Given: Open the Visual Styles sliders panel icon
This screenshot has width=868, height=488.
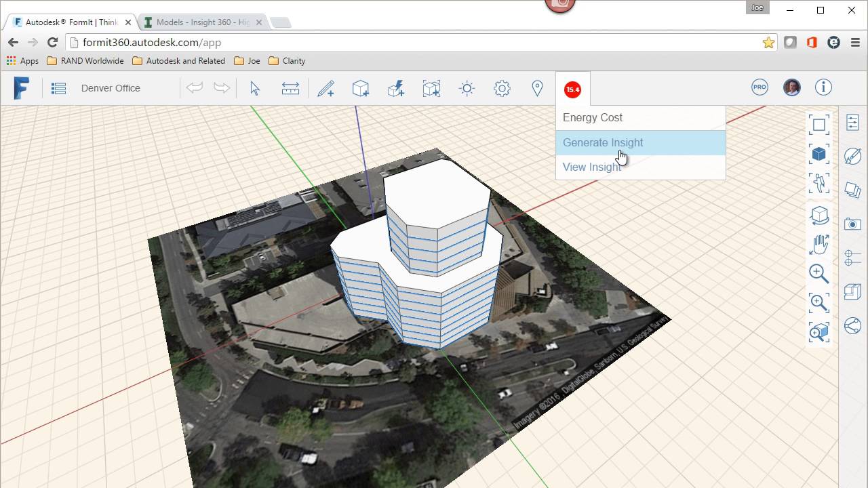Looking at the screenshot, I should [x=852, y=258].
